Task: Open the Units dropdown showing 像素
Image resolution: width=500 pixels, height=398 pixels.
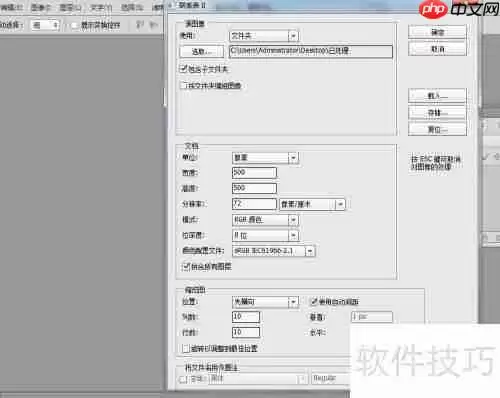Action: pos(265,157)
